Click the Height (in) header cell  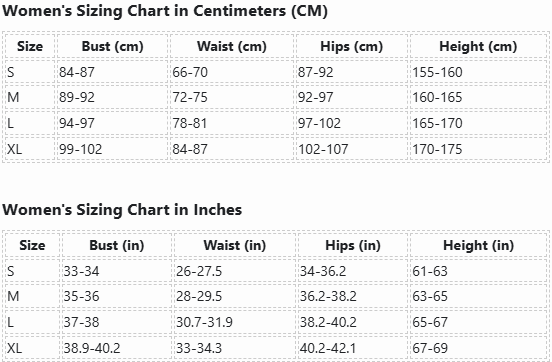click(478, 245)
